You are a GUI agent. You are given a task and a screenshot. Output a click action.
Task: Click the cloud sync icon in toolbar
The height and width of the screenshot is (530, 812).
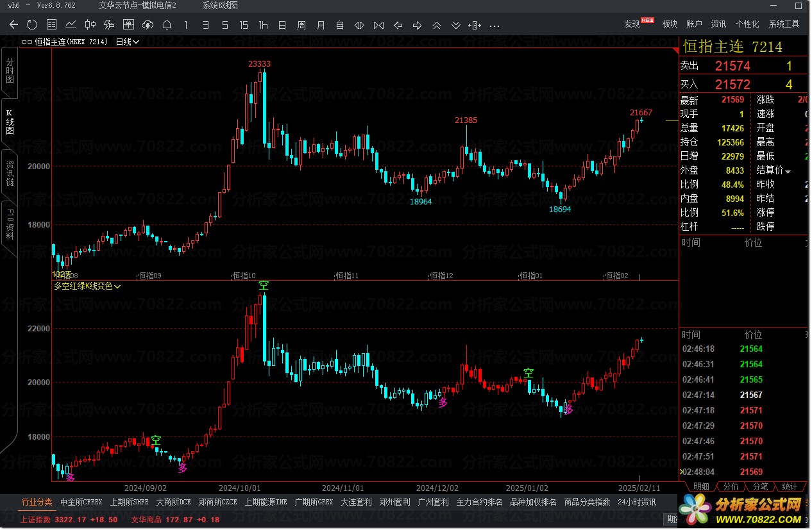coord(148,25)
